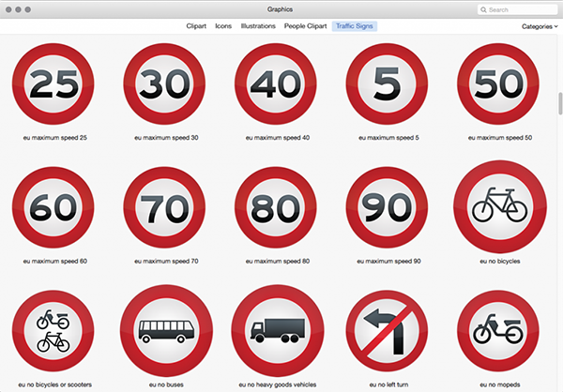Click the 'eu maximum speed 50' caption

coord(500,138)
